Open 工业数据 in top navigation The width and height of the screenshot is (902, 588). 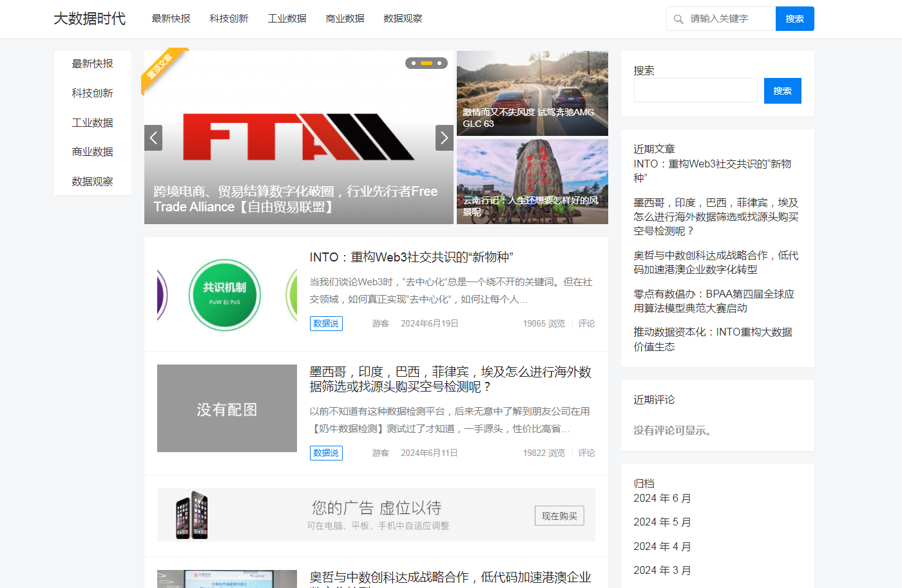pos(287,19)
